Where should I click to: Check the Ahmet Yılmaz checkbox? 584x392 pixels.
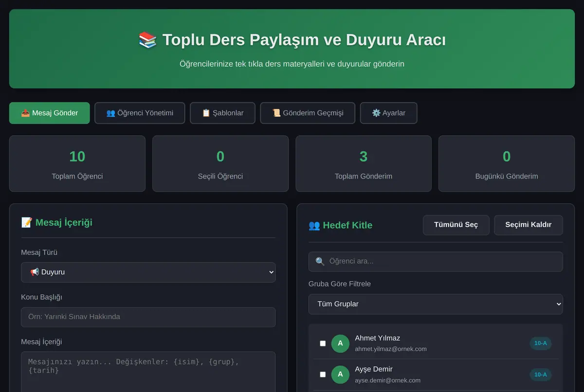[323, 343]
